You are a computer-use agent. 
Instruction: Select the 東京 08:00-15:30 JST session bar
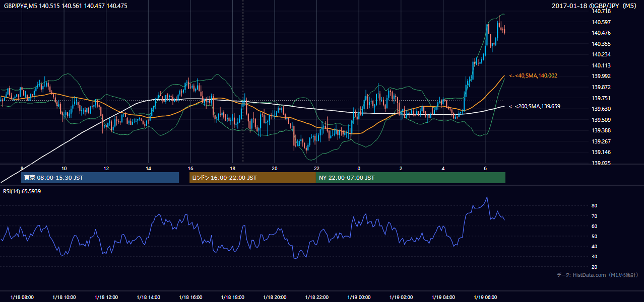[100, 178]
